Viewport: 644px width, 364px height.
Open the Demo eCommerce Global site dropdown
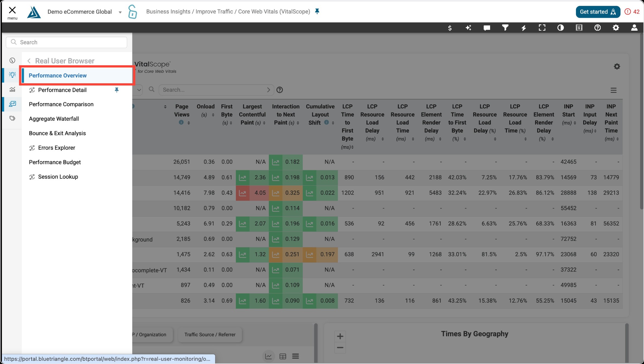(x=84, y=12)
